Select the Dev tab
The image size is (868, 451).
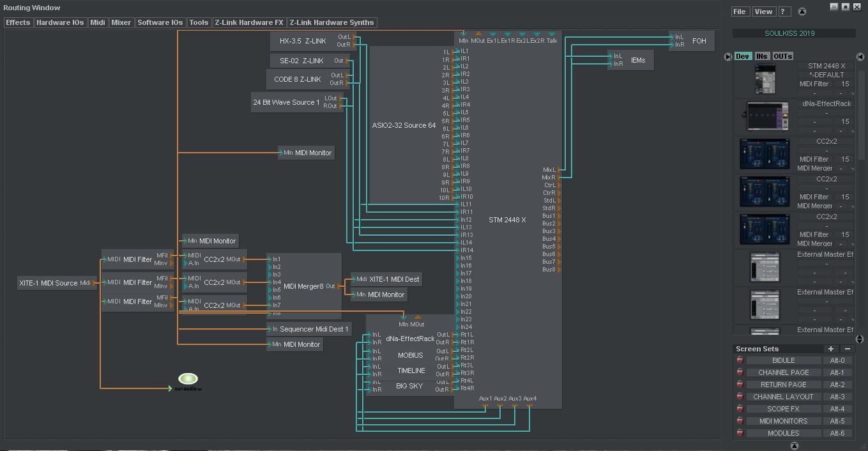pos(743,56)
